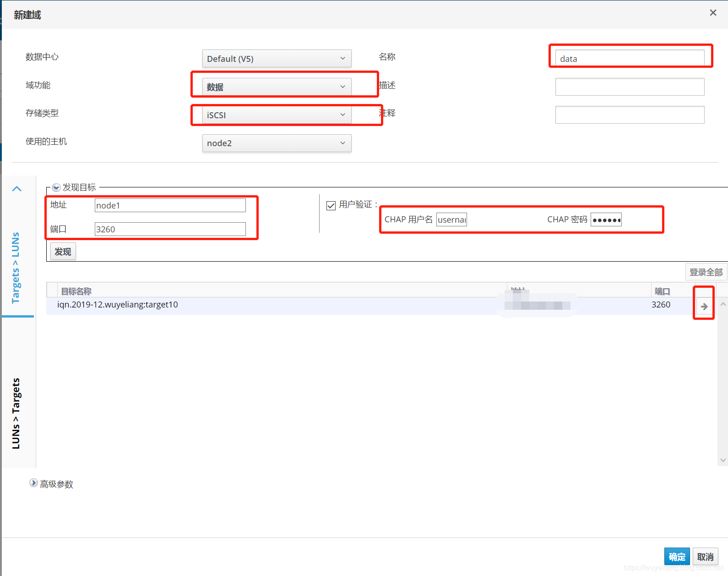Switch to the LUNs > Targets tab
Viewport: 728px width, 576px height.
tap(16, 413)
